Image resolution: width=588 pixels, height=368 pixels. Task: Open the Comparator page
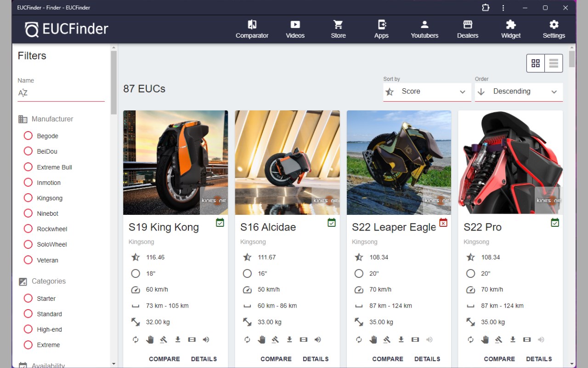pos(252,29)
